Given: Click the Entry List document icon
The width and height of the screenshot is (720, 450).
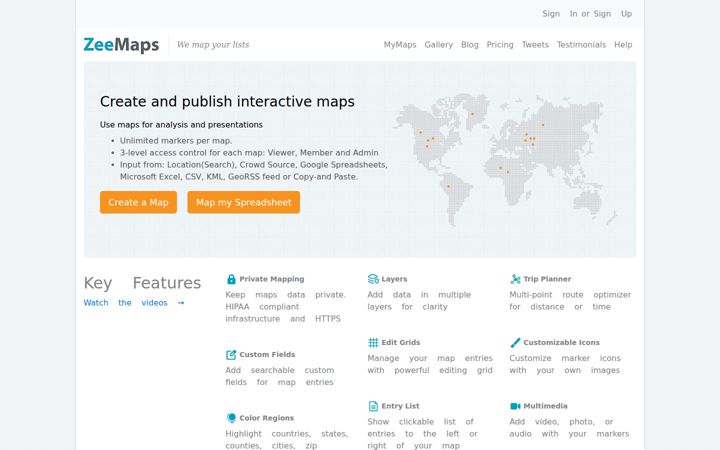Looking at the screenshot, I should pyautogui.click(x=373, y=406).
